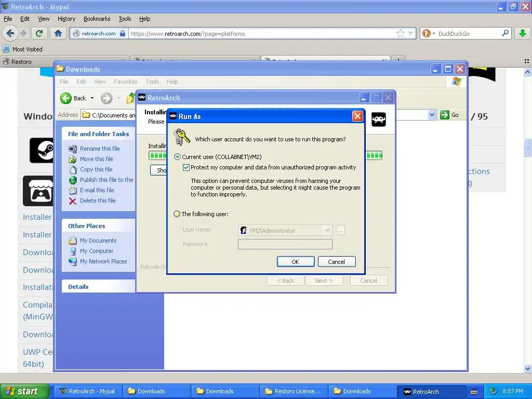The image size is (532, 399).
Task: Open the browser Tools menu
Action: click(125, 19)
